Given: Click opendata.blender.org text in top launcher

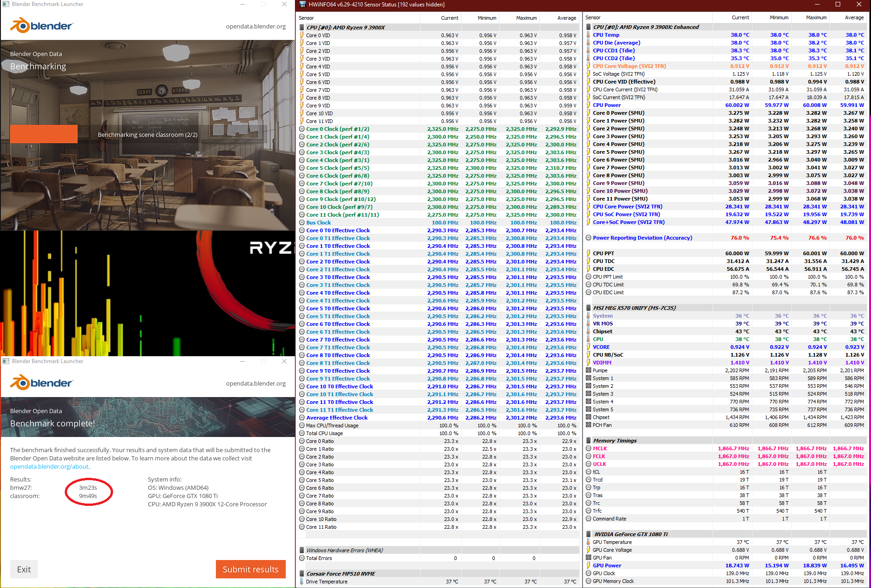Looking at the screenshot, I should click(256, 26).
